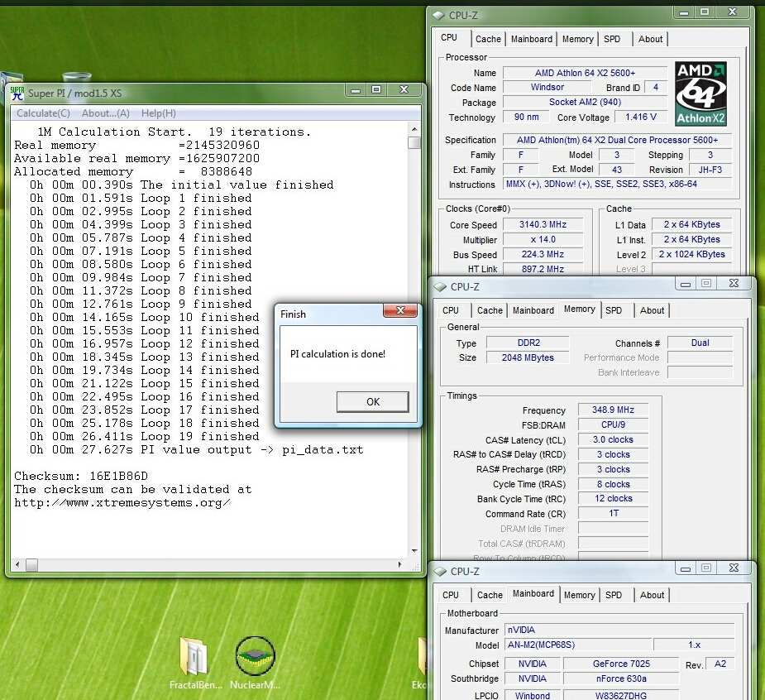765x700 pixels.
Task: Click the xtremesystems.org URL text
Action: click(122, 503)
